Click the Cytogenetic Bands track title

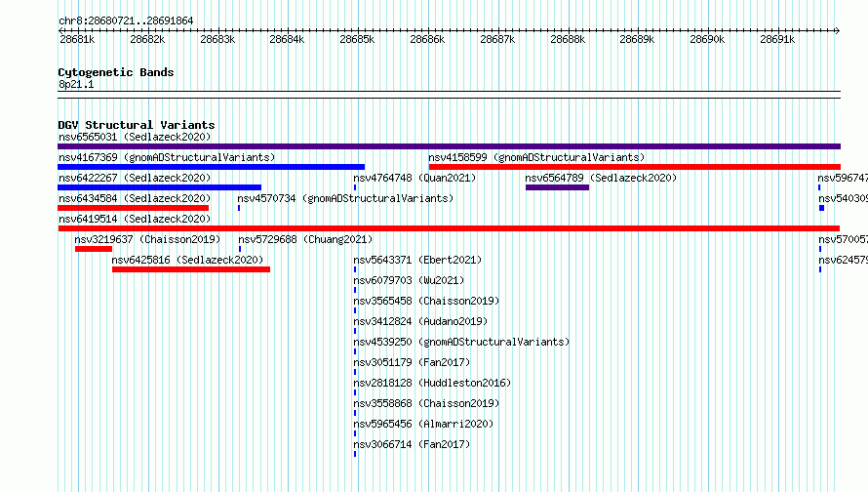116,72
